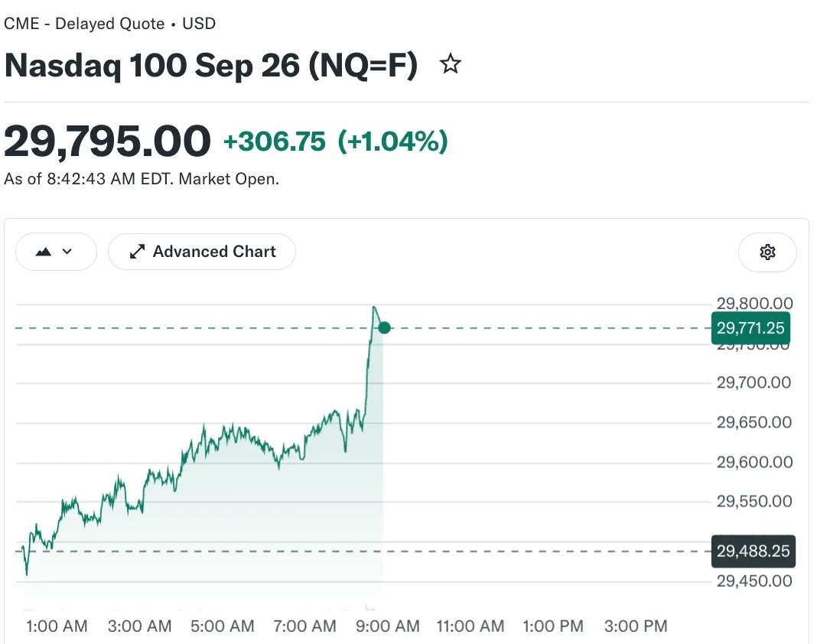Image resolution: width=817 pixels, height=644 pixels.
Task: Click the 29,800.00 price axis label
Action: click(754, 303)
